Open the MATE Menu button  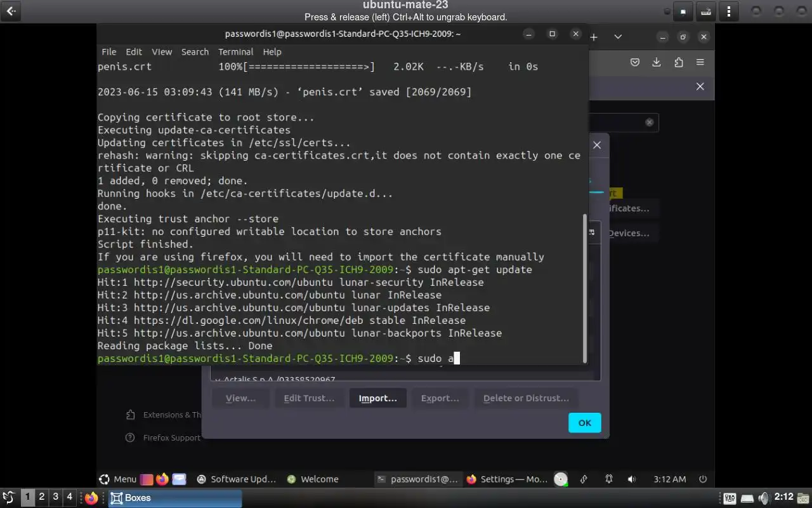[118, 479]
